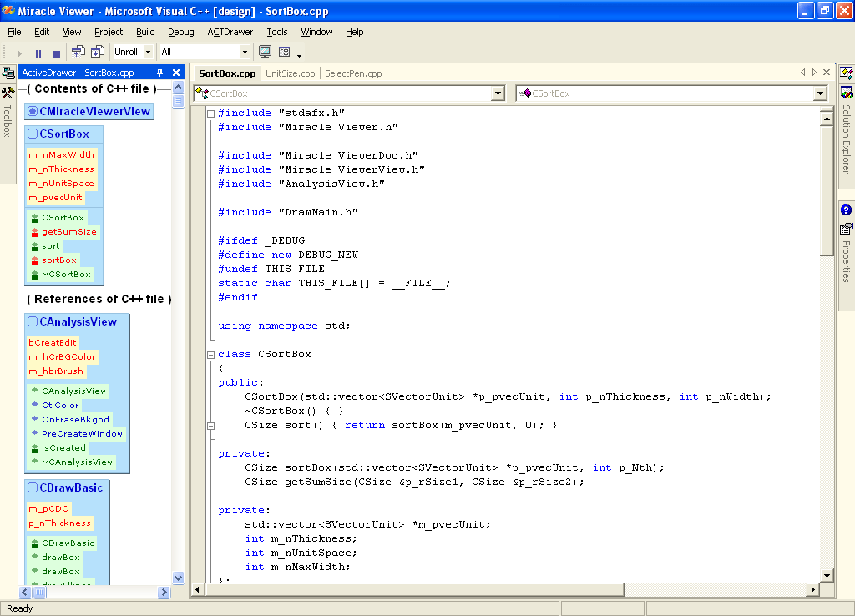Screen dimensions: 855x616
Task: Toggle the checkbox on the CSortBox class header
Action: tap(33, 134)
